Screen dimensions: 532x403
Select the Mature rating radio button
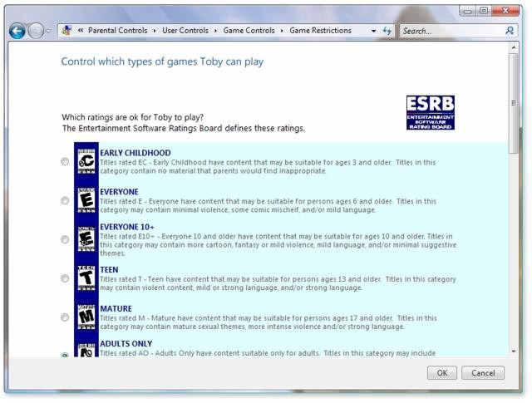tap(65, 317)
